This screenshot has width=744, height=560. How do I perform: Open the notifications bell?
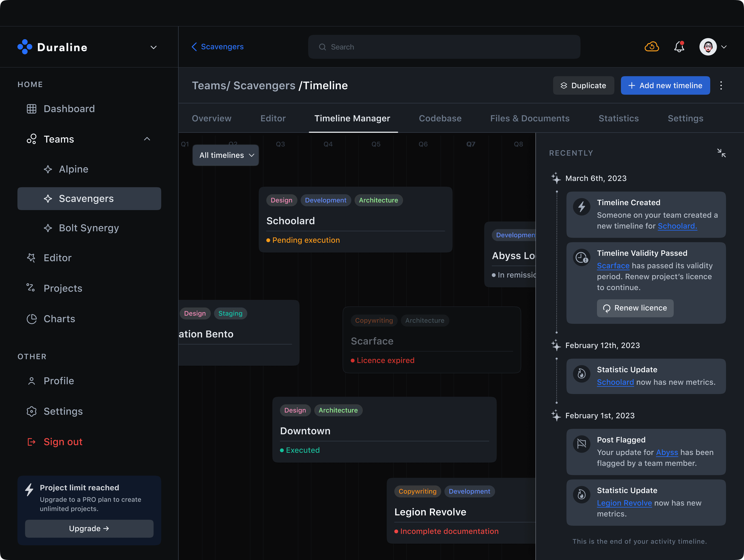(x=679, y=47)
